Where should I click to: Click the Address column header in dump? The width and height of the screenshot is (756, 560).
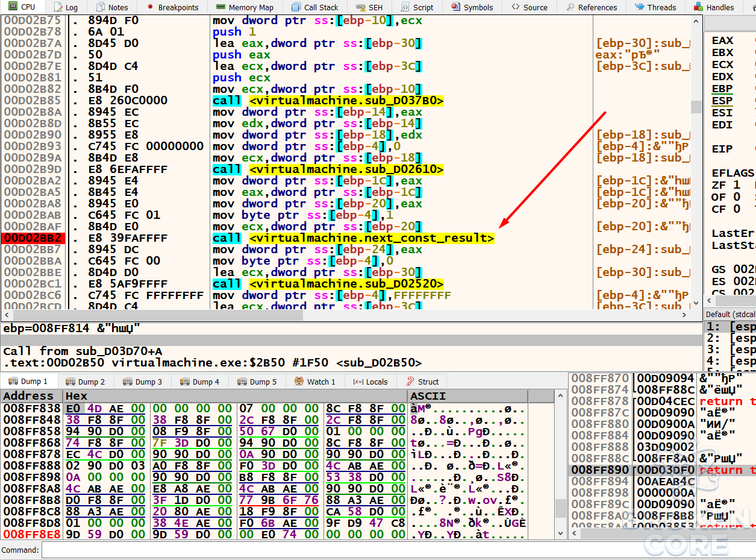click(x=31, y=396)
